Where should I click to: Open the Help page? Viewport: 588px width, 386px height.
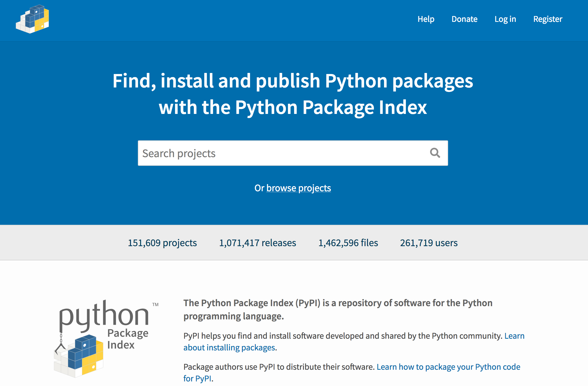426,19
